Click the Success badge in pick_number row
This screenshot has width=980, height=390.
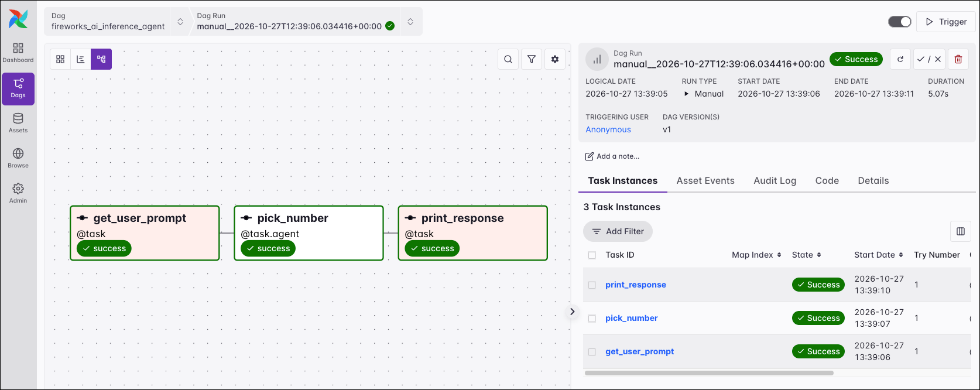[x=818, y=318]
